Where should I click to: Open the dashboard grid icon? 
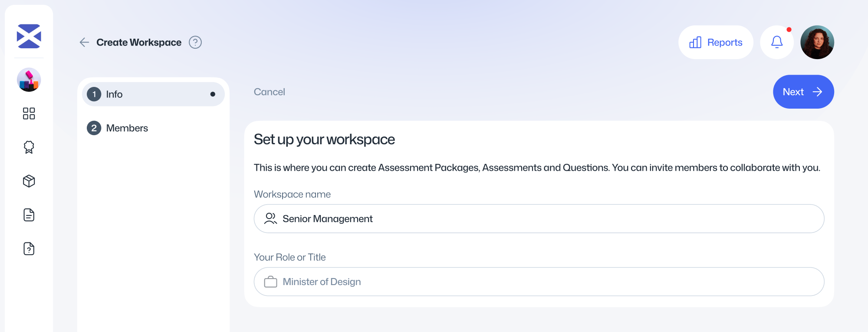pos(29,113)
